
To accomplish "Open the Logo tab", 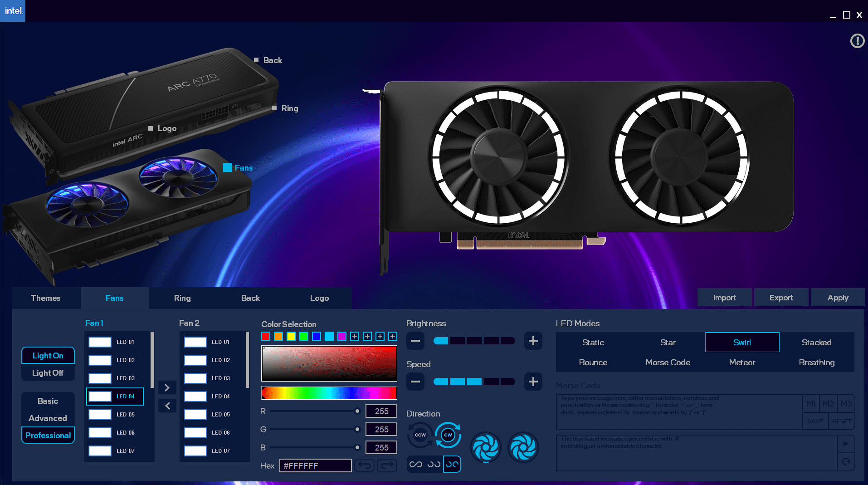I will tap(319, 298).
